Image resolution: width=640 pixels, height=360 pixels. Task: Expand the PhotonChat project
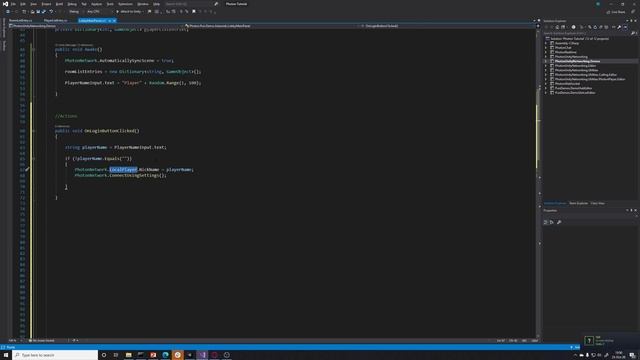click(x=546, y=47)
